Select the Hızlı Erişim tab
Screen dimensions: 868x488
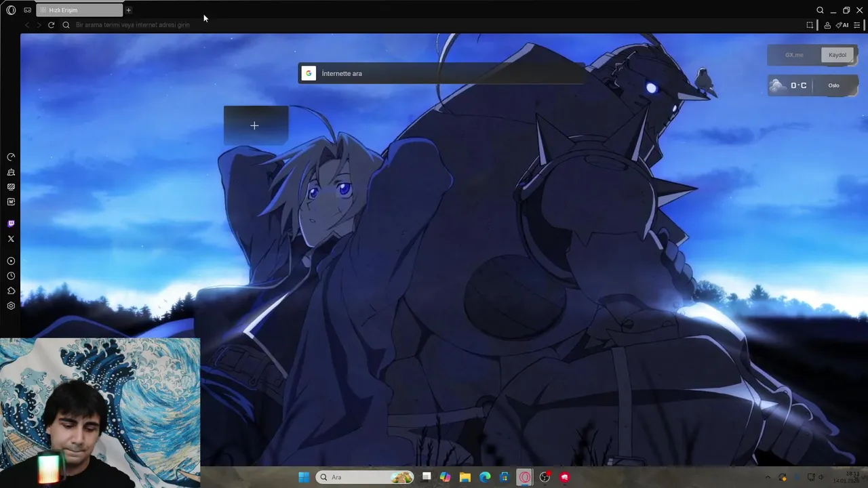79,10
